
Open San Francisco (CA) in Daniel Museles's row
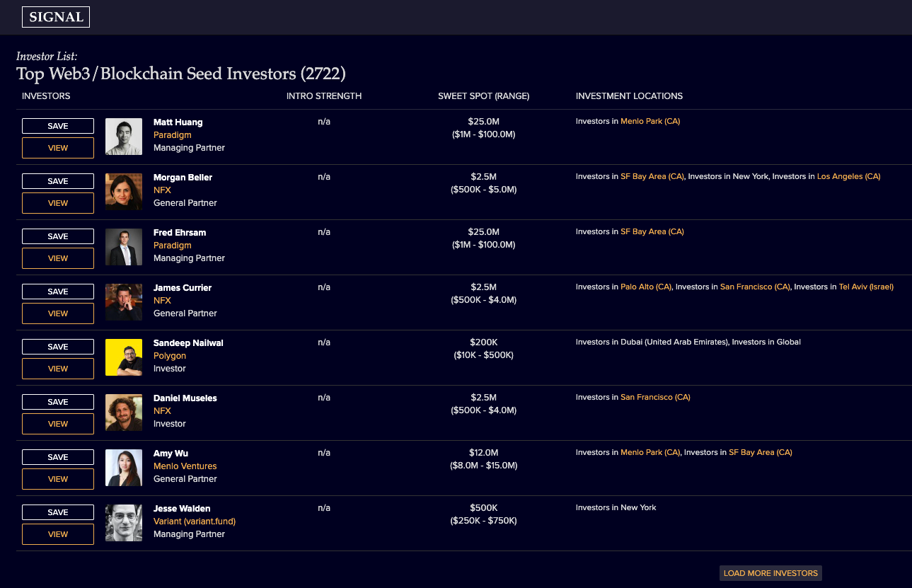[655, 398]
